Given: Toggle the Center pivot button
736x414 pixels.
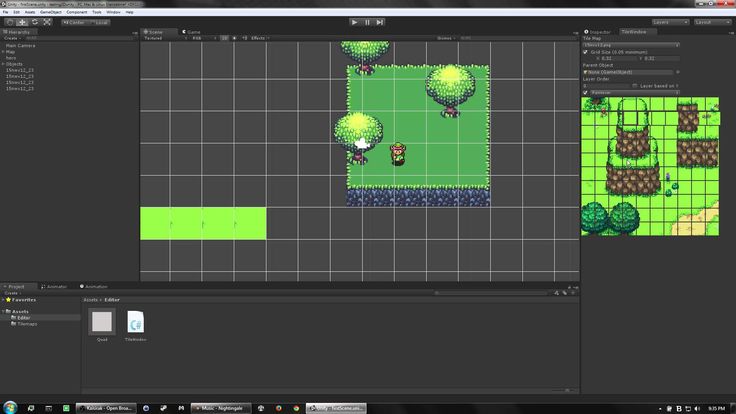Looking at the screenshot, I should click(x=75, y=22).
